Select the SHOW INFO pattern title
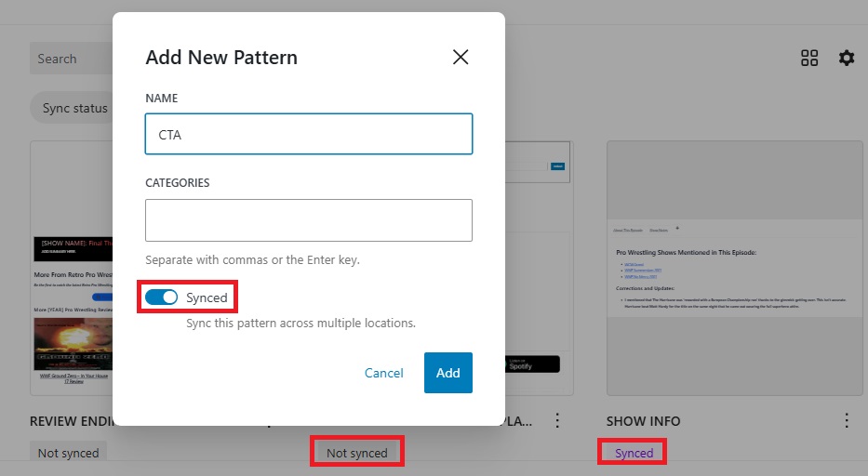This screenshot has height=476, width=868. (x=643, y=420)
